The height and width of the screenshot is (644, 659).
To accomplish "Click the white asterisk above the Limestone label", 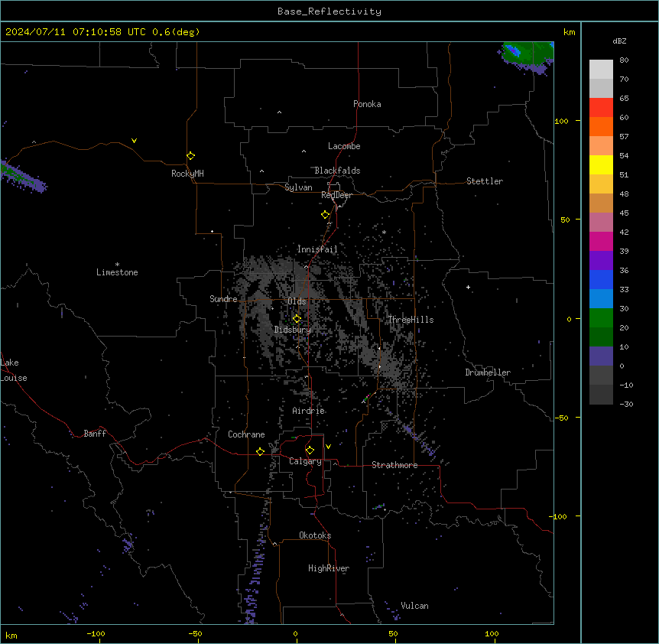I will coord(117,265).
